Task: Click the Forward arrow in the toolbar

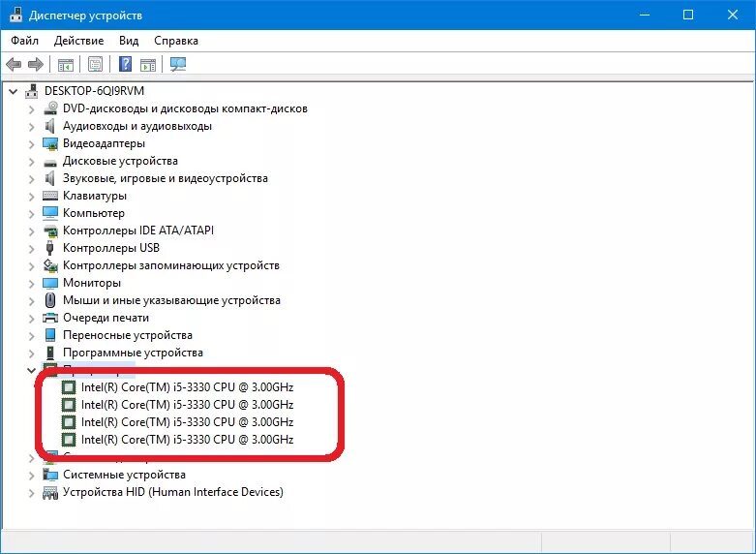Action: click(x=36, y=64)
